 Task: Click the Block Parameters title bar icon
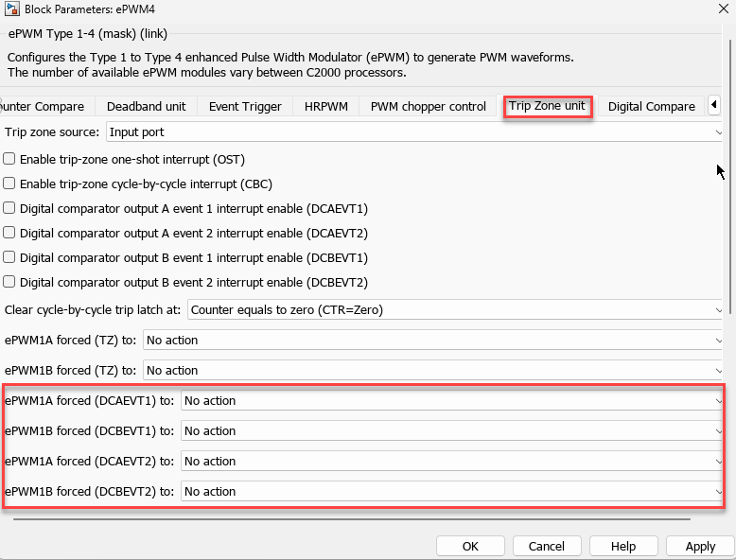12,9
